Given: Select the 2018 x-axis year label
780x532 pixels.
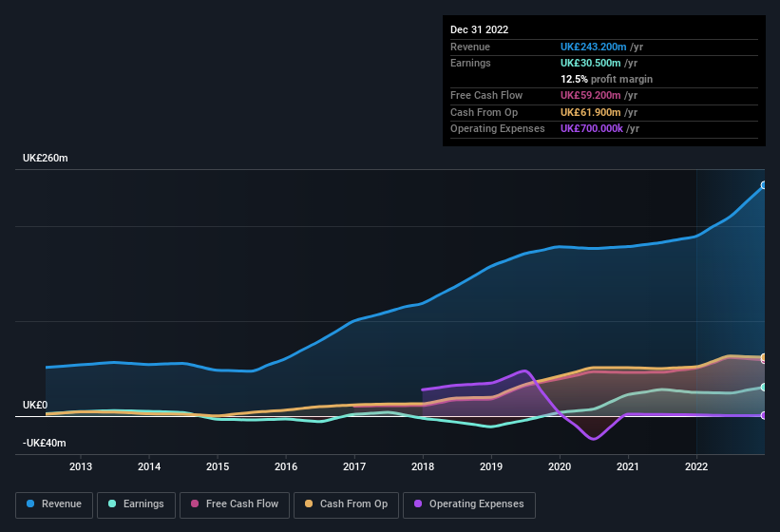Looking at the screenshot, I should [423, 466].
